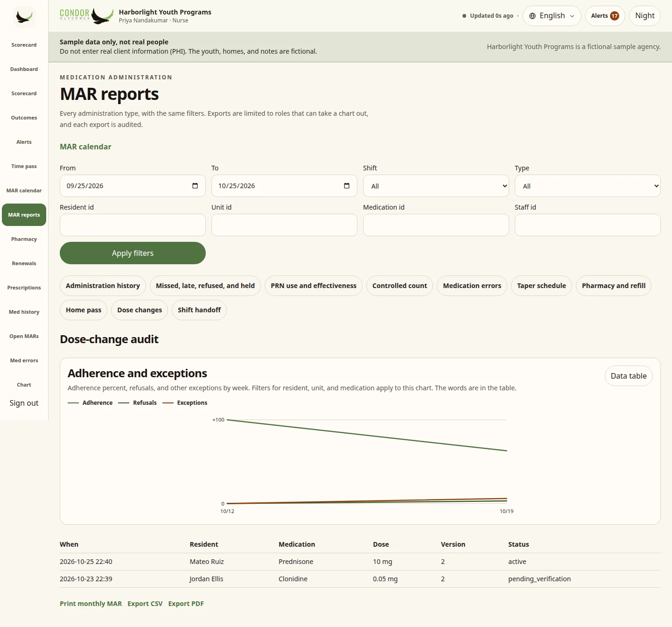Click the Exceptions legend entry
672x627 pixels.
(x=185, y=403)
